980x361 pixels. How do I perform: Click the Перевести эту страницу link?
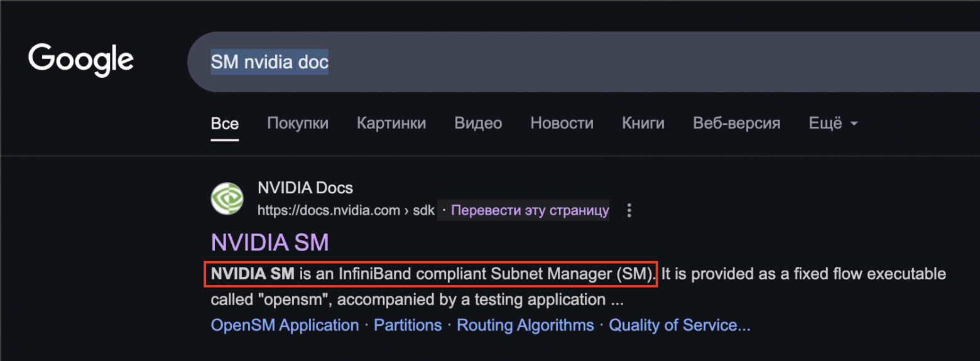click(530, 210)
